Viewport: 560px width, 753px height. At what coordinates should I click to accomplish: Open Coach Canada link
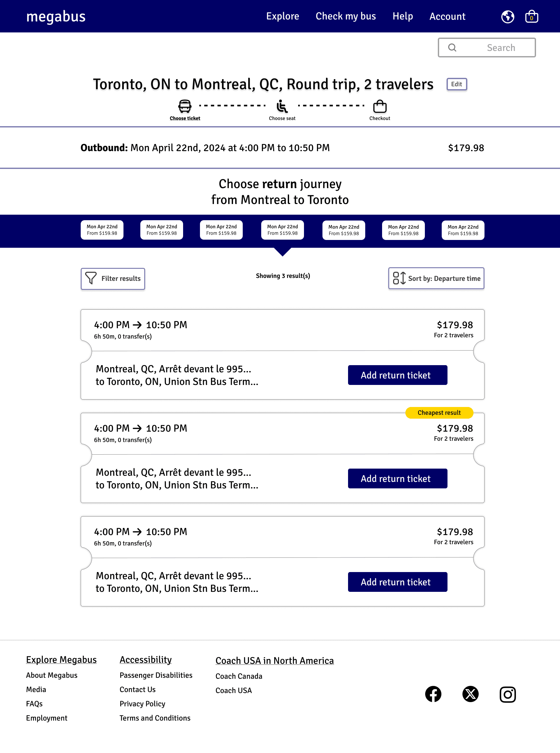(x=239, y=676)
